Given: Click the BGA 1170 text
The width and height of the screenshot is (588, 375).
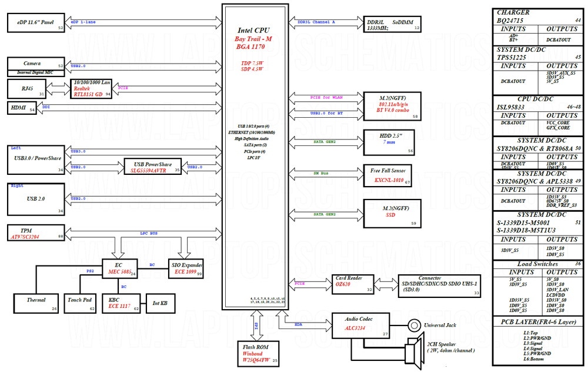Looking at the screenshot, I should (250, 47).
